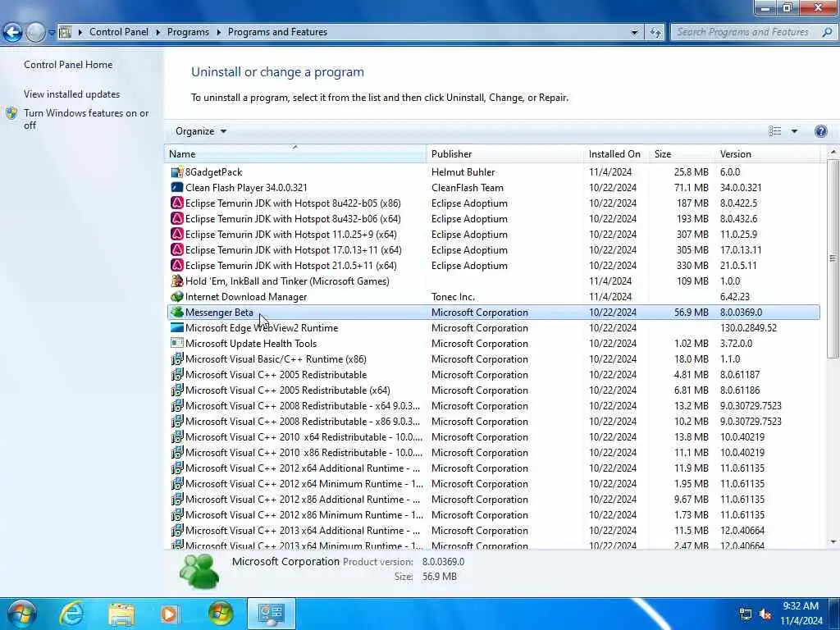Sort by the Installed On column header
The image size is (840, 630).
point(616,153)
